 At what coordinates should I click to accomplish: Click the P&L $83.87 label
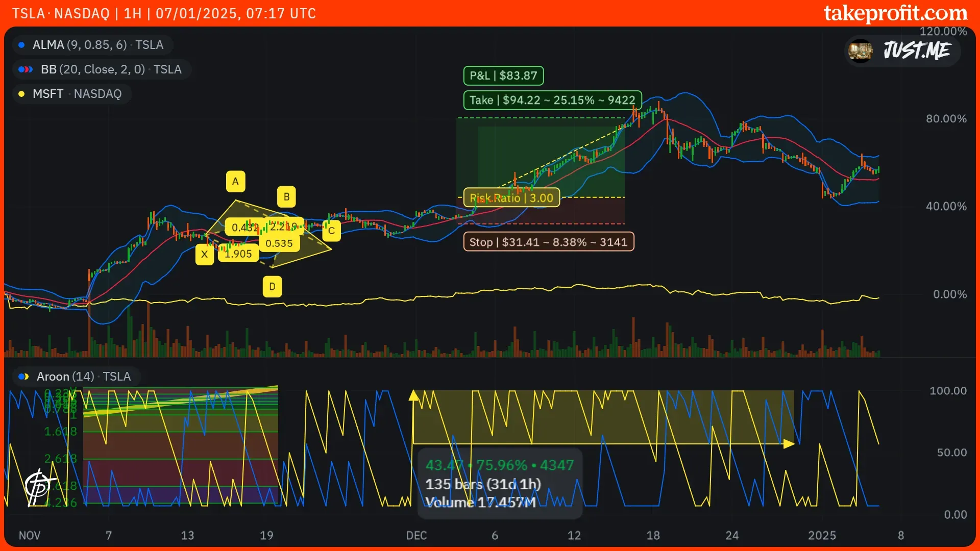(x=503, y=76)
